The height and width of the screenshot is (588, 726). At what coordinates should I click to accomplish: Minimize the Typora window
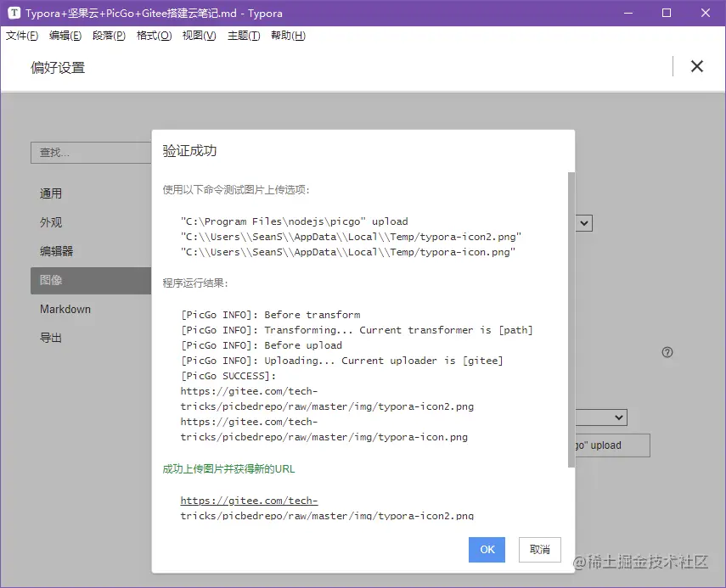coord(628,13)
